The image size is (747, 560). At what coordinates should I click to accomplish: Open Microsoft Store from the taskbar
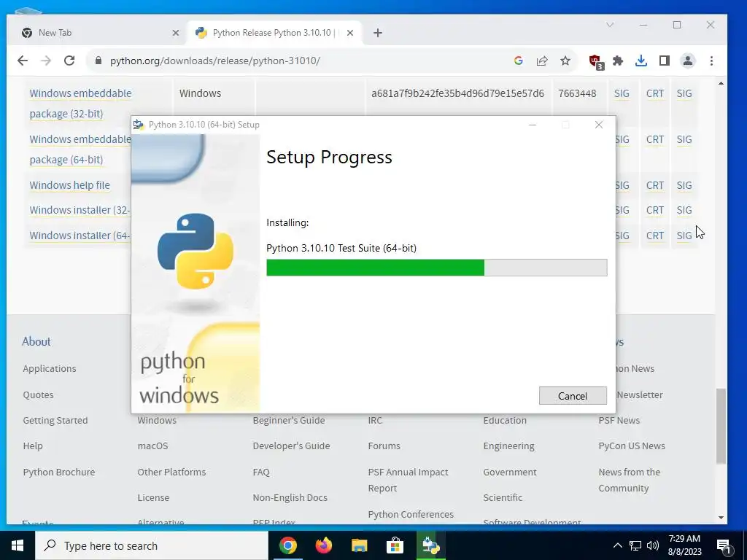pyautogui.click(x=395, y=545)
